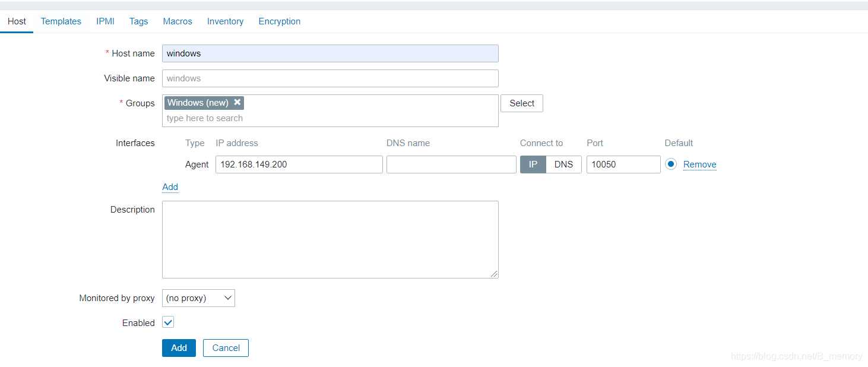Viewport: 868px width, 367px height.
Task: Click the Add interface link
Action: coord(170,187)
